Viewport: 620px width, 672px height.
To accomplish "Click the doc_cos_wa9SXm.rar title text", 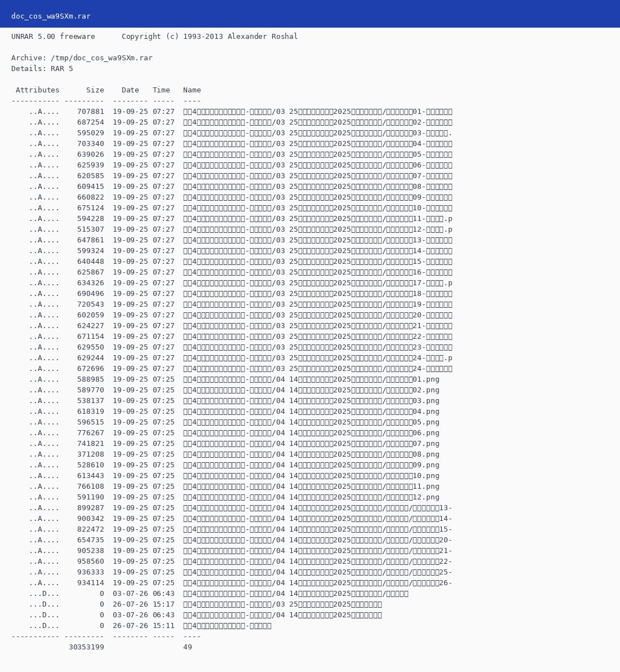I will [x=51, y=16].
